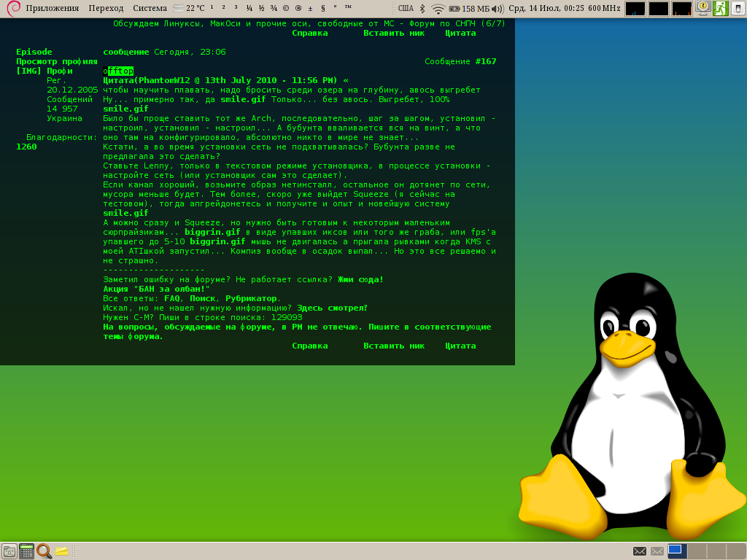This screenshot has width=747, height=560.
Task: Click the green logout running-man icon
Action: click(720, 8)
